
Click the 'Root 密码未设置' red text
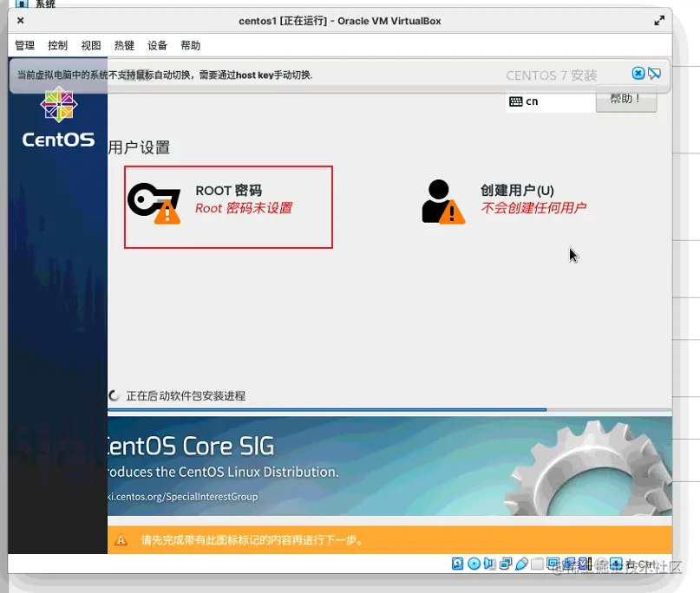click(x=244, y=208)
